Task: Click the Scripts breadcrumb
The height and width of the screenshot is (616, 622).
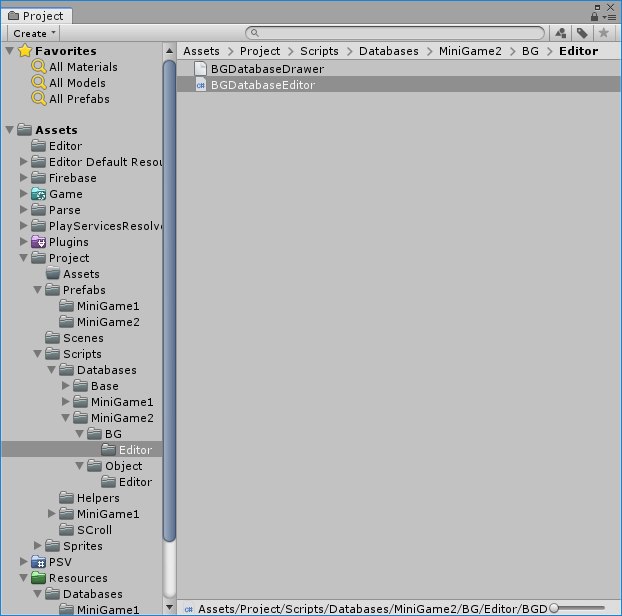Action: pyautogui.click(x=319, y=51)
